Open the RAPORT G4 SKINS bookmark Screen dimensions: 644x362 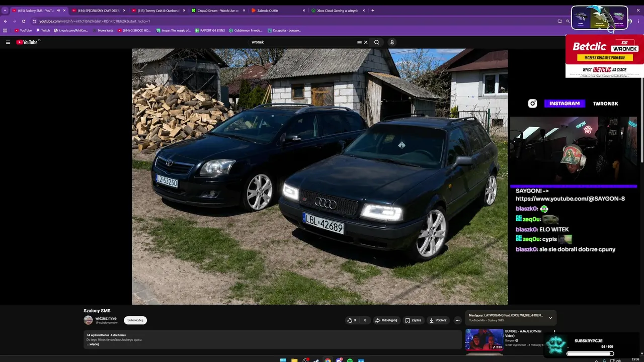(x=210, y=30)
